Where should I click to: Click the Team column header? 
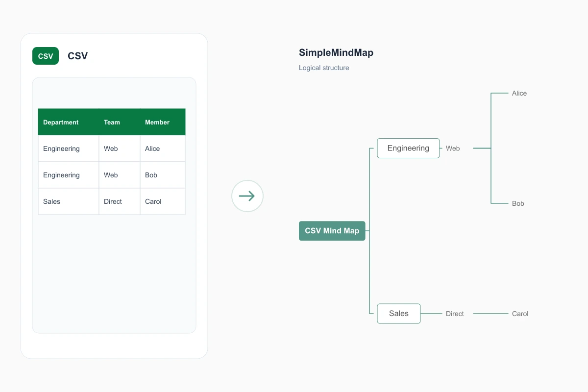(x=120, y=122)
